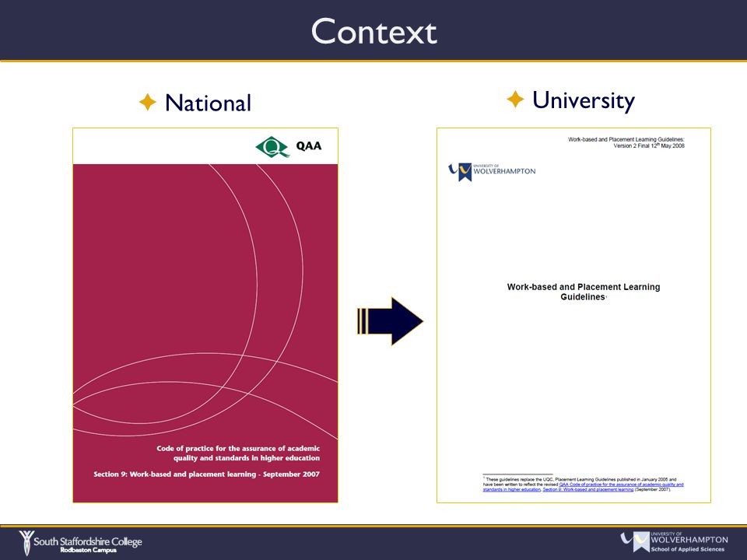Screen dimensions: 747x560
Task: Click the header line 'Work-based and Placement Learning Guidelines:'
Action: pyautogui.click(x=626, y=139)
